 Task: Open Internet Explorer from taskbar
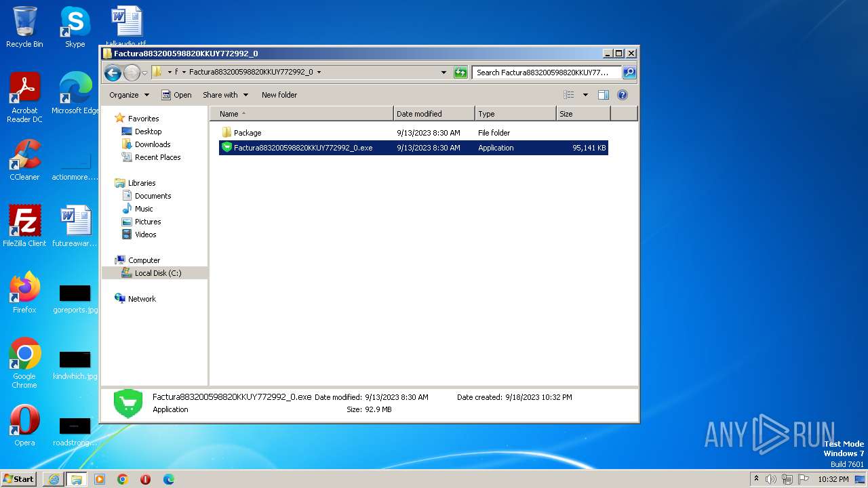54,479
